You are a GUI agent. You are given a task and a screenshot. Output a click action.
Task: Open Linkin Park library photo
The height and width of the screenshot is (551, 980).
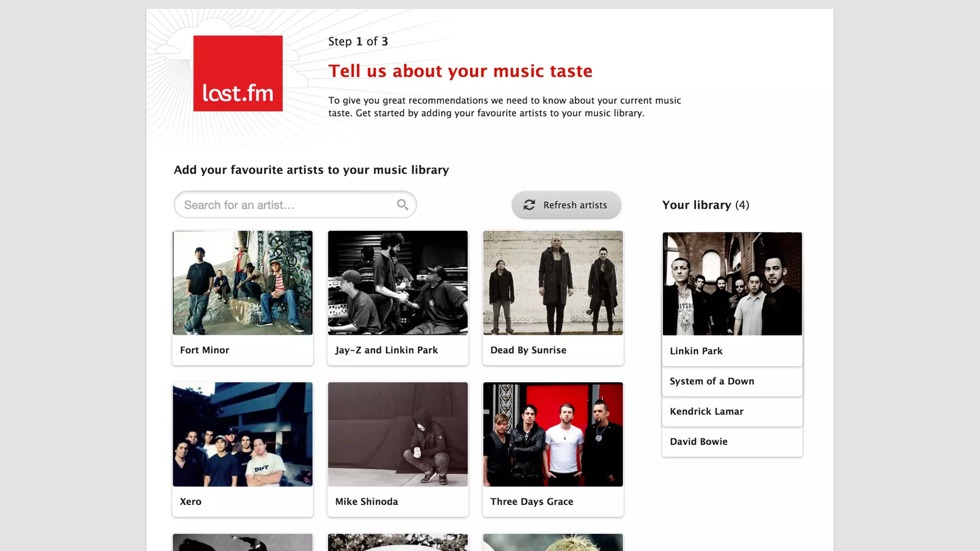click(x=732, y=284)
